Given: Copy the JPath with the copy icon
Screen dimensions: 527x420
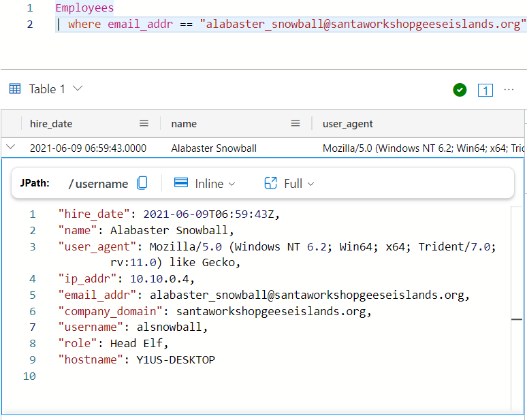Looking at the screenshot, I should point(142,183).
